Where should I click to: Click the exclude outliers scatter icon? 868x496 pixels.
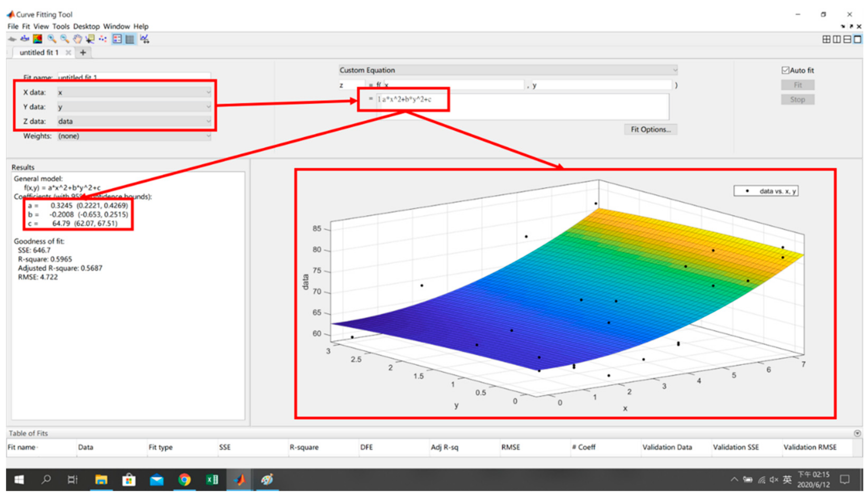[103, 39]
